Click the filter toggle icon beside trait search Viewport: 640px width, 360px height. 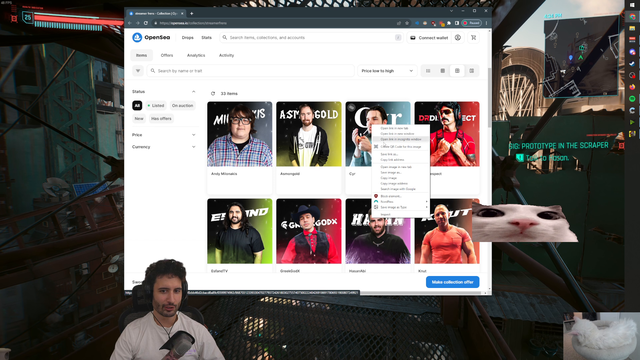tap(138, 71)
